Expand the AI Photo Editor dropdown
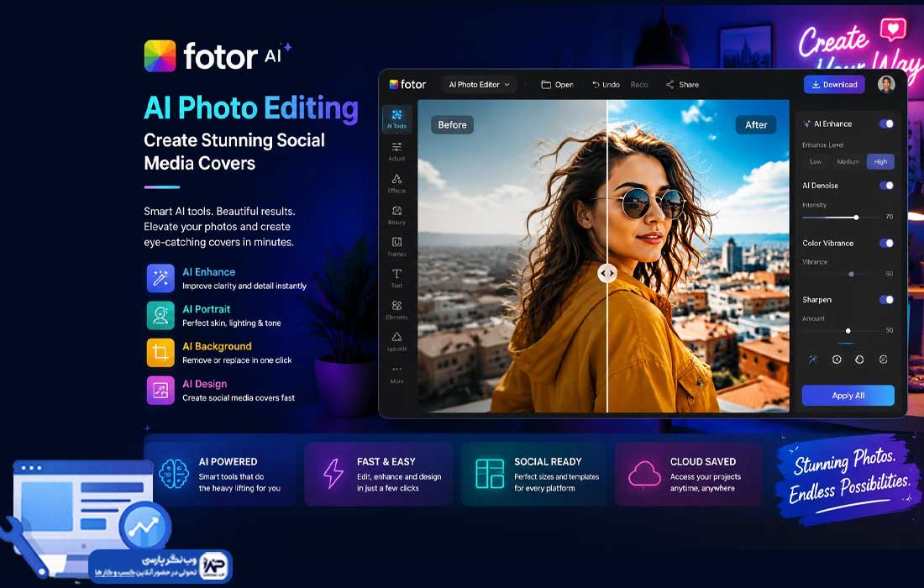The image size is (924, 588). 479,84
